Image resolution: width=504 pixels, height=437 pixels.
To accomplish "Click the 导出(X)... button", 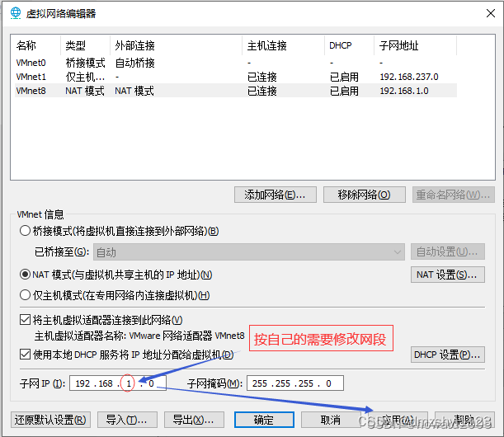I will [194, 420].
